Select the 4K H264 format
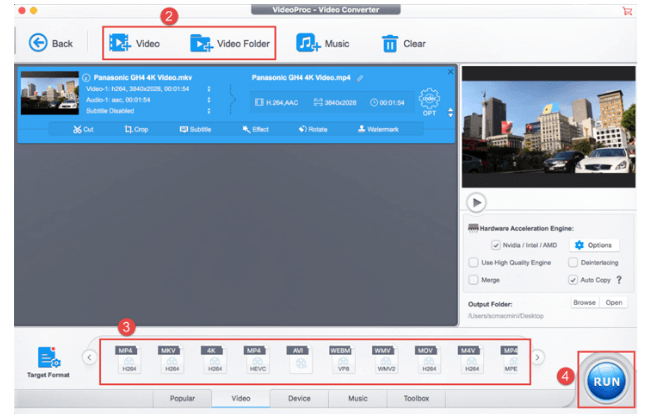Screen dimensions: 650x414 [214, 359]
